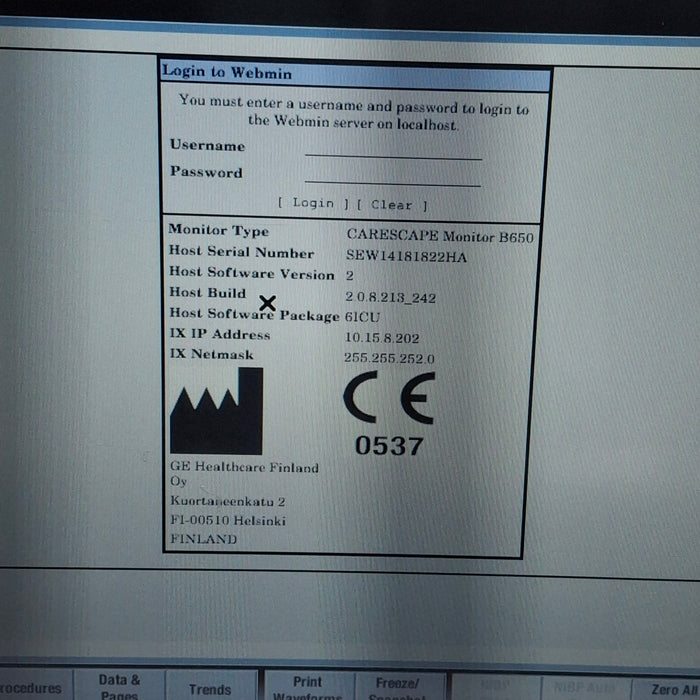Click the Clear button
This screenshot has height=700, width=700.
pos(392,205)
